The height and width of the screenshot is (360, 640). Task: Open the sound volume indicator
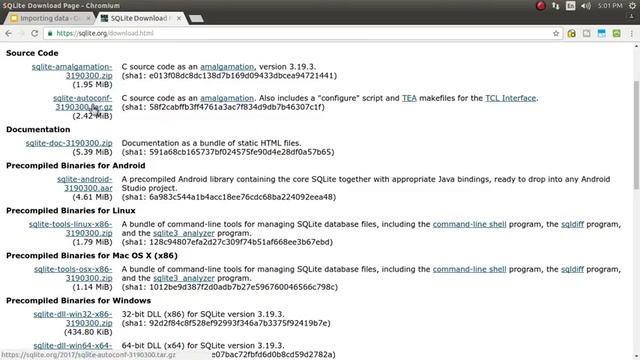586,6
